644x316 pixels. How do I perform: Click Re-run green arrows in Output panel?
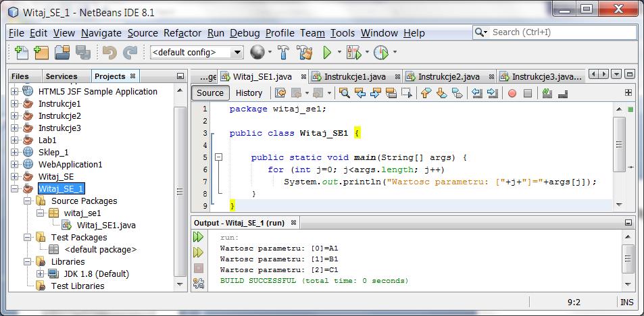[199, 237]
